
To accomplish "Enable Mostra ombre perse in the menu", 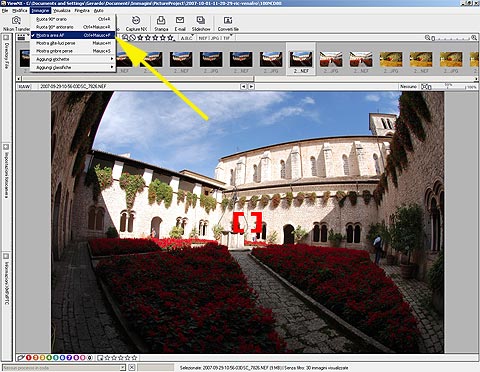I will pos(73,51).
